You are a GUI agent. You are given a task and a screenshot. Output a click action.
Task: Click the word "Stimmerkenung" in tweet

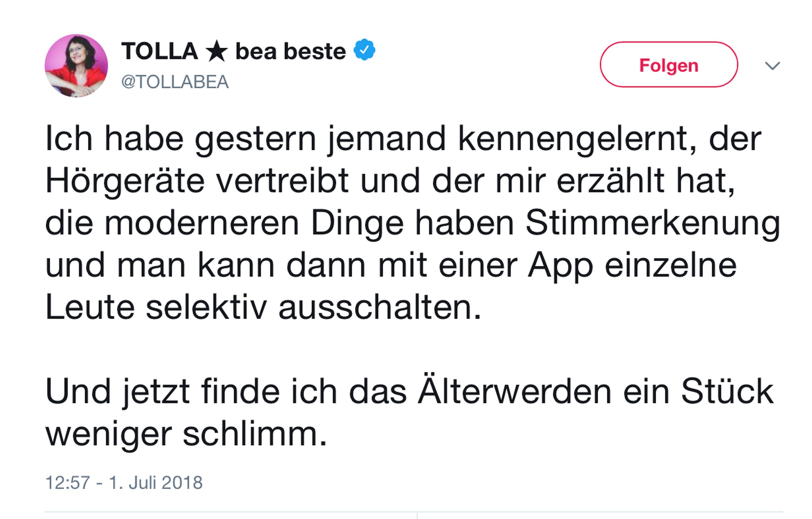tap(653, 223)
